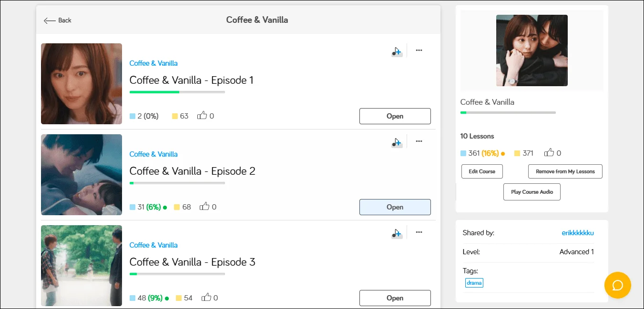Viewport: 644px width, 309px height.
Task: Visit the erikkkkkku profile link
Action: tap(578, 233)
